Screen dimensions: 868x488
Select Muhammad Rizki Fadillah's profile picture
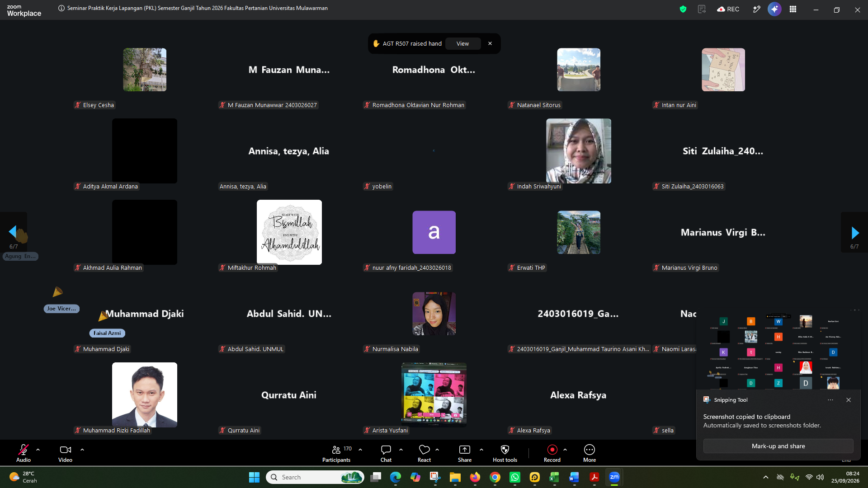pos(145,395)
